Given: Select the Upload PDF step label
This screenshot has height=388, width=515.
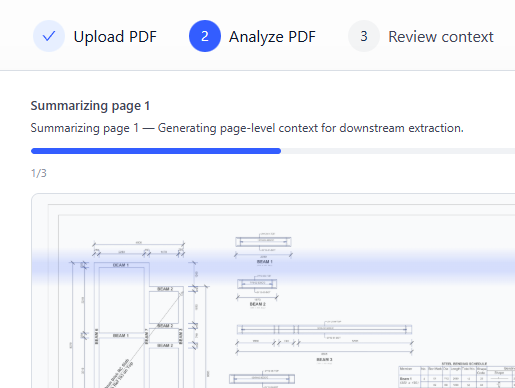Looking at the screenshot, I should coord(115,37).
